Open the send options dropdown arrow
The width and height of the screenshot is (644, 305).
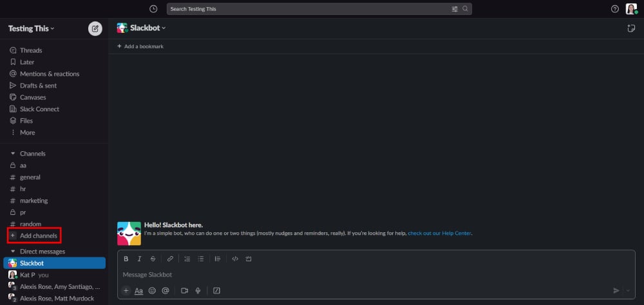click(627, 291)
